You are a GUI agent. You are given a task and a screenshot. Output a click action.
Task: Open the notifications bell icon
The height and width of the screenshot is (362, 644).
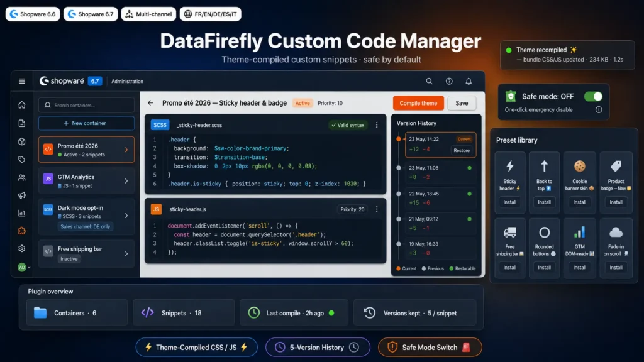click(x=469, y=81)
